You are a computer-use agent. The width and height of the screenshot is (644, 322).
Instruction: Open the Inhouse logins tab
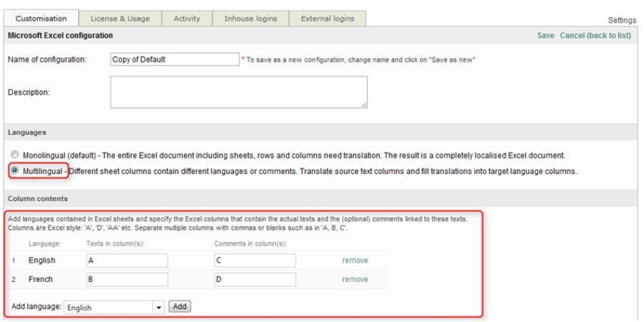coord(250,19)
